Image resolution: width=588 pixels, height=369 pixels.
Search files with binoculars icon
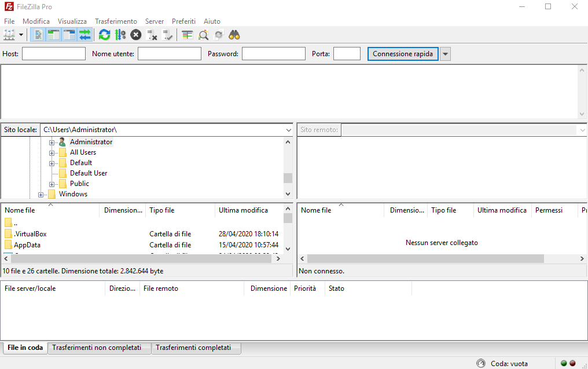tap(234, 35)
